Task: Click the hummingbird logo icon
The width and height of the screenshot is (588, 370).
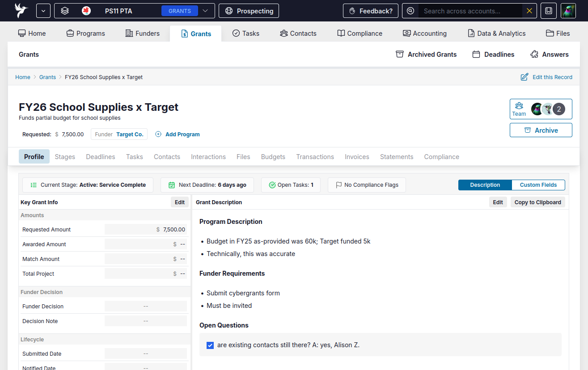Action: point(21,11)
